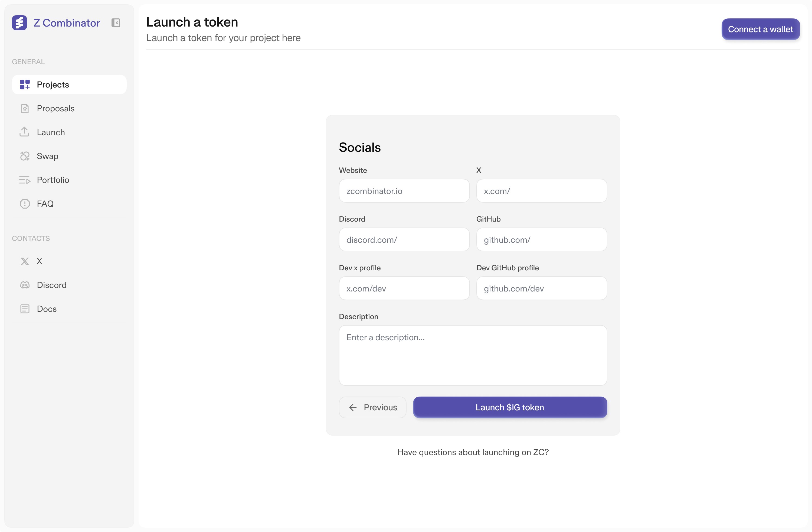Click the GitHub URL input field

[541, 240]
